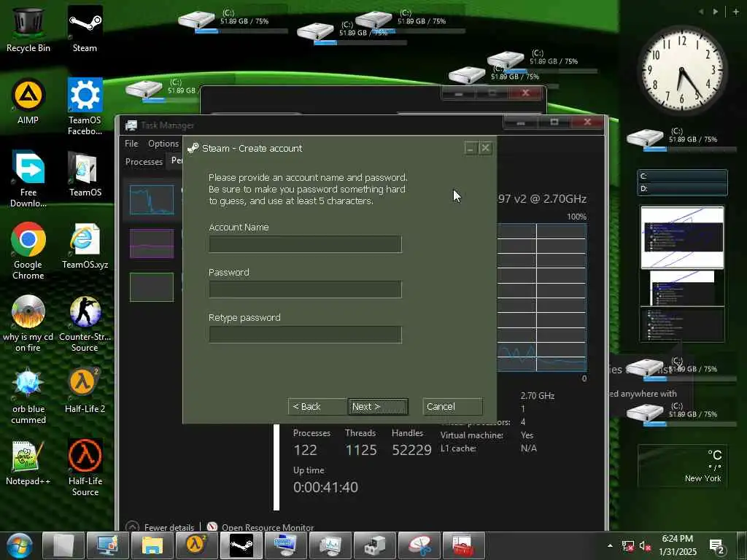The image size is (747, 560).
Task: Show hidden tray icons arrow
Action: point(610,545)
